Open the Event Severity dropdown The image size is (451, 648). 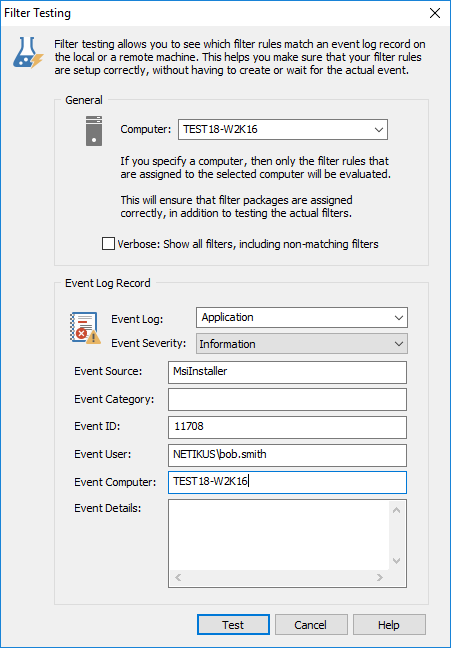coord(302,344)
